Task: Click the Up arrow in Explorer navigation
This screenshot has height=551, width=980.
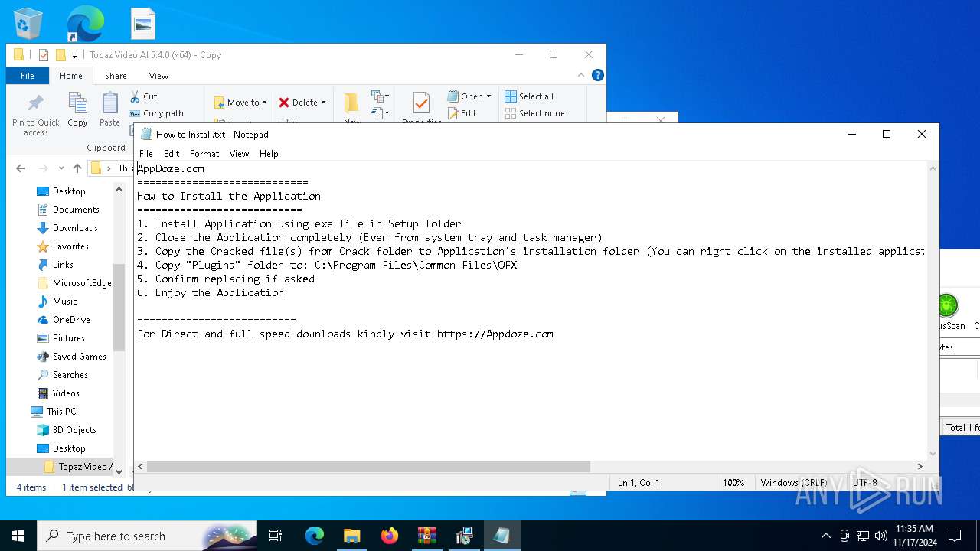Action: coord(77,168)
